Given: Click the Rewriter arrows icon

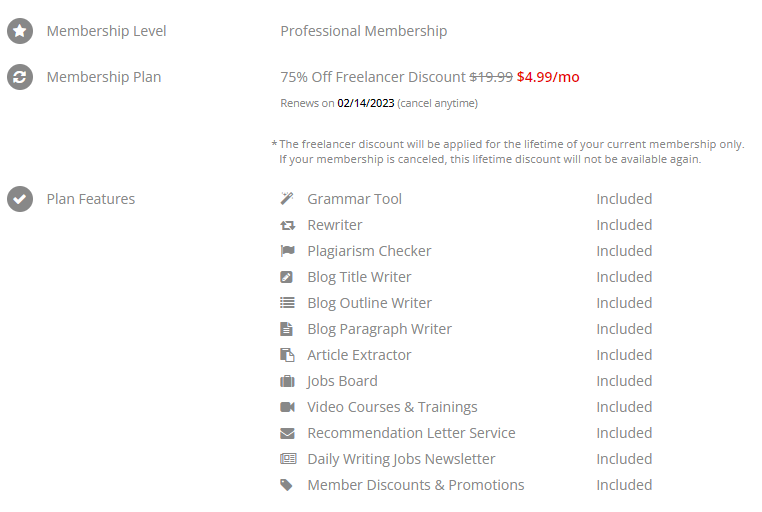Looking at the screenshot, I should click(x=287, y=225).
